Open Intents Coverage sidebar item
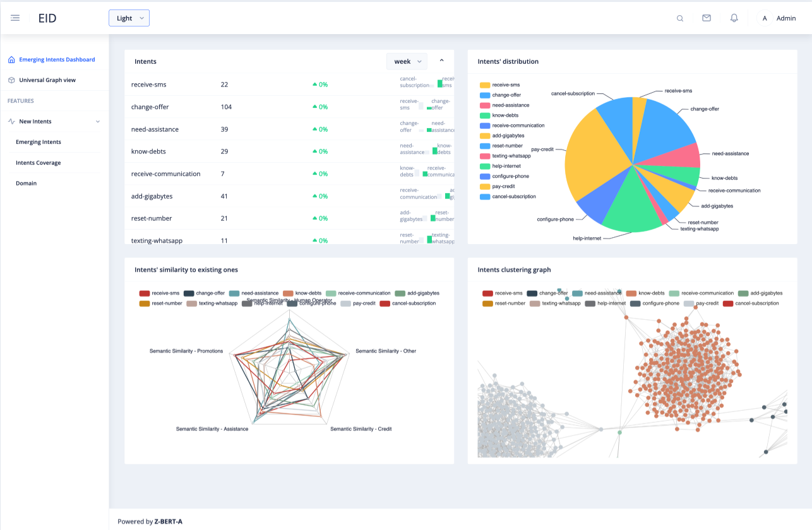Screen dimensions: 812x530 click(39, 163)
